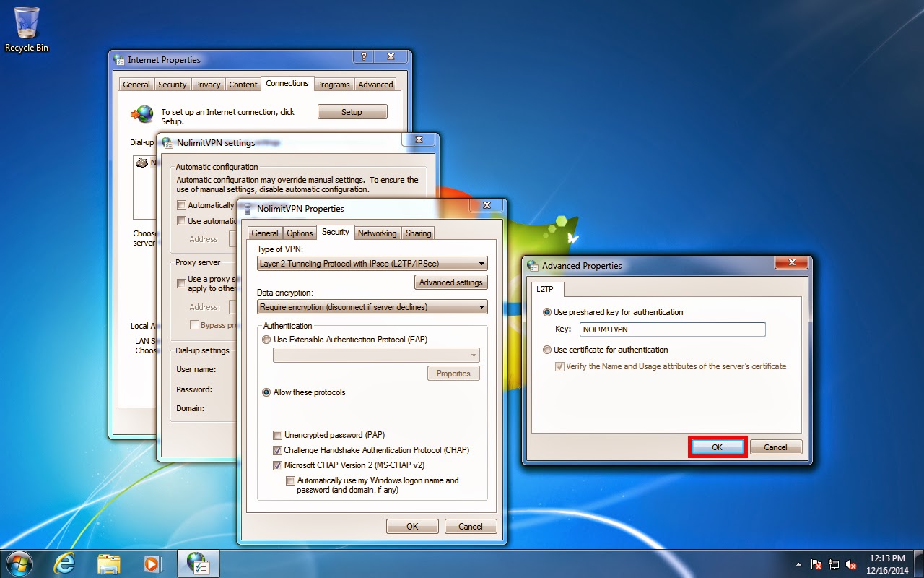
Task: Switch to the Content tab
Action: (x=243, y=85)
